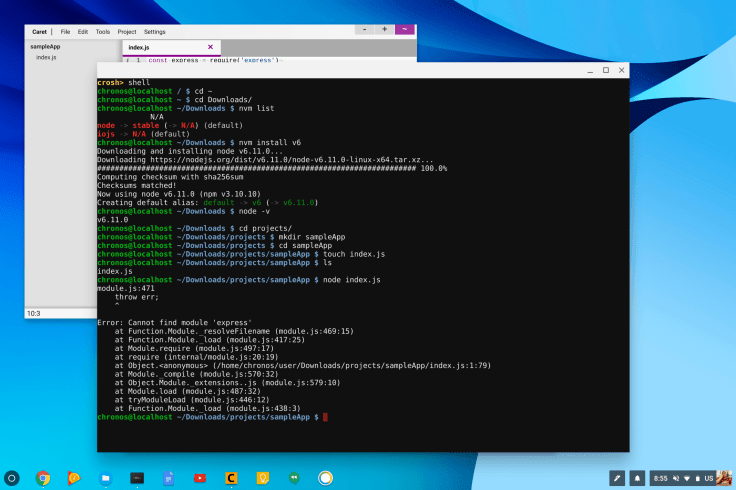This screenshot has width=736, height=490.
Task: Open Google Keep from the shelf
Action: tap(262, 478)
